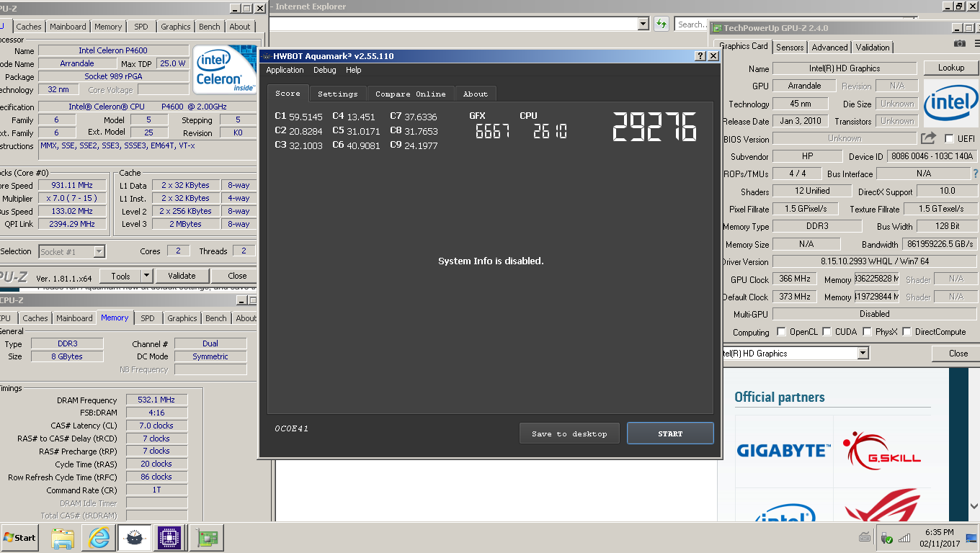Image resolution: width=980 pixels, height=553 pixels.
Task: Toggle the CUDA checkbox
Action: (827, 332)
